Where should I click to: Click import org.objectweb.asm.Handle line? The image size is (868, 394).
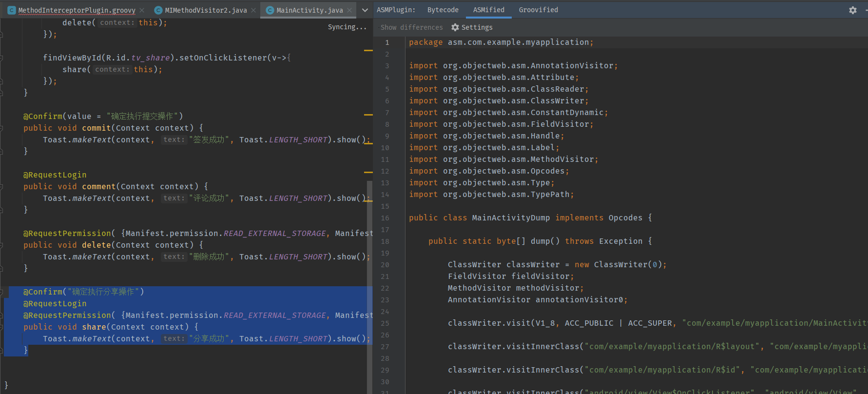487,136
